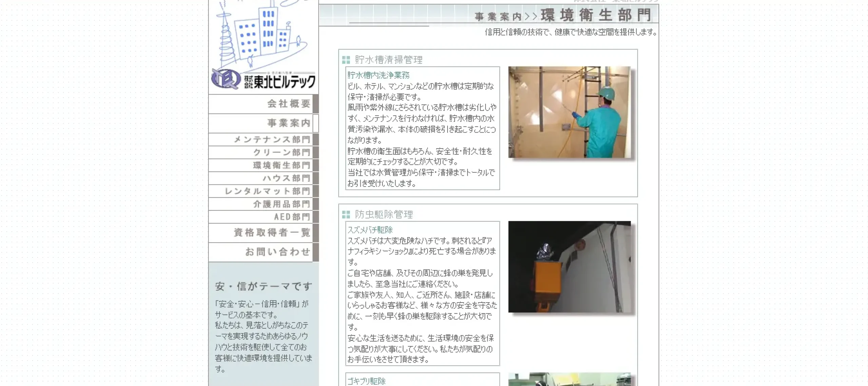The image size is (868, 386).
Task: Click the green square icon beside 貯水槽清掃管理
Action: 346,60
